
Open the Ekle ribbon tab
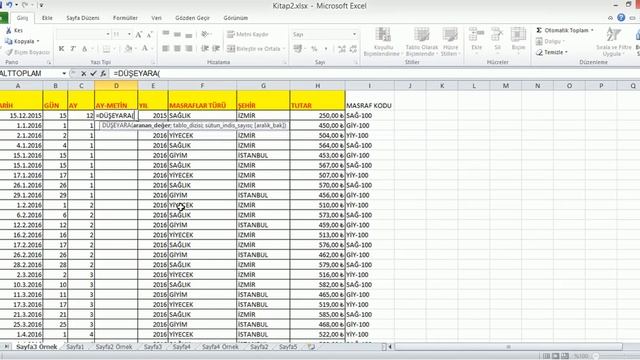47,18
